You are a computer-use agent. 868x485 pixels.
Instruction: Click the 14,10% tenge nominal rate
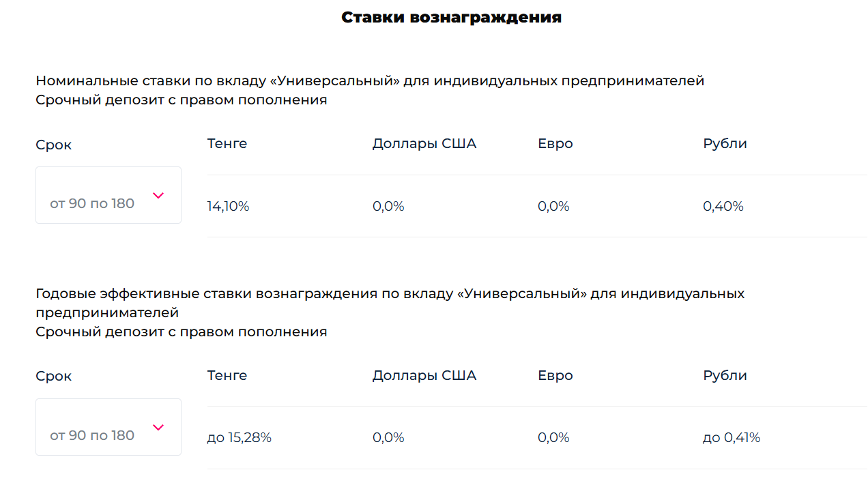pos(228,206)
